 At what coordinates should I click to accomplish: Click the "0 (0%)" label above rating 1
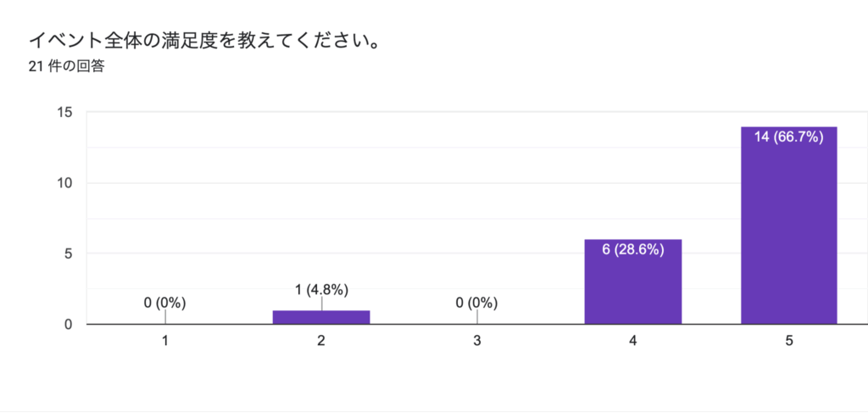pos(165,303)
